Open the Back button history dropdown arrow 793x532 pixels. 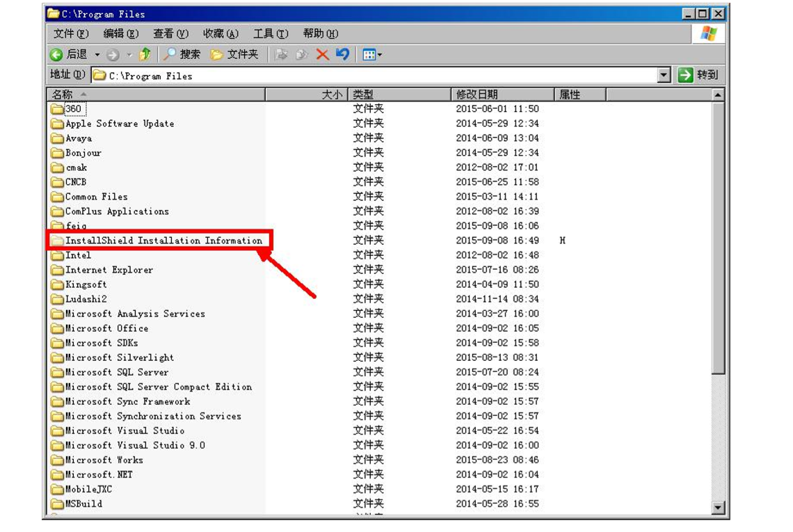point(97,55)
